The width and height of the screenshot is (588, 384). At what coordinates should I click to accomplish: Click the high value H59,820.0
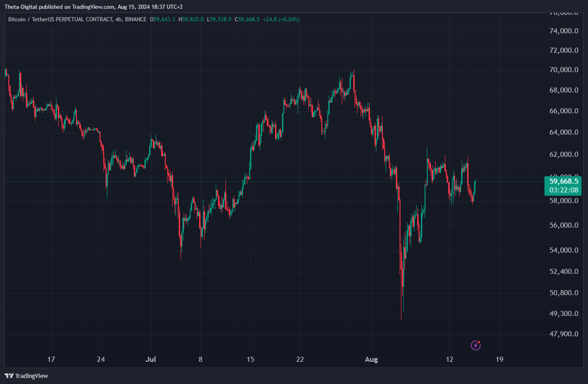191,19
